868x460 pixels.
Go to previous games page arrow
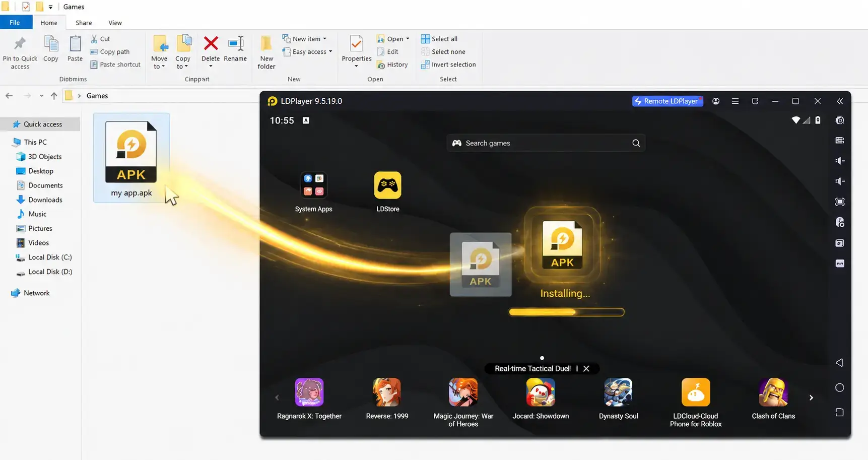pyautogui.click(x=277, y=398)
